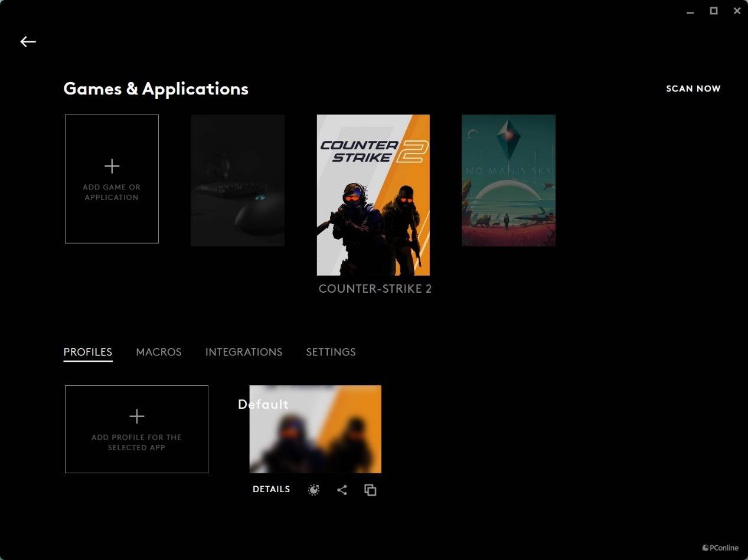Open the MACROS tab
Viewport: 748px width, 560px height.
(x=159, y=352)
